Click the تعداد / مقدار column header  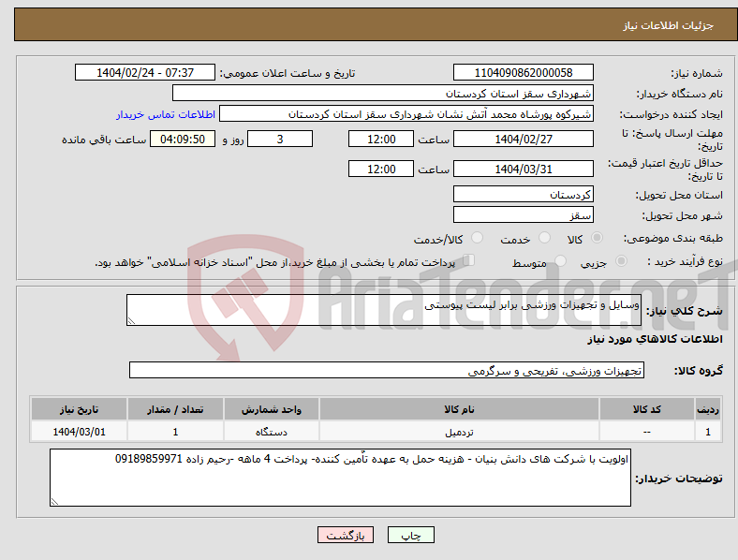coord(175,409)
